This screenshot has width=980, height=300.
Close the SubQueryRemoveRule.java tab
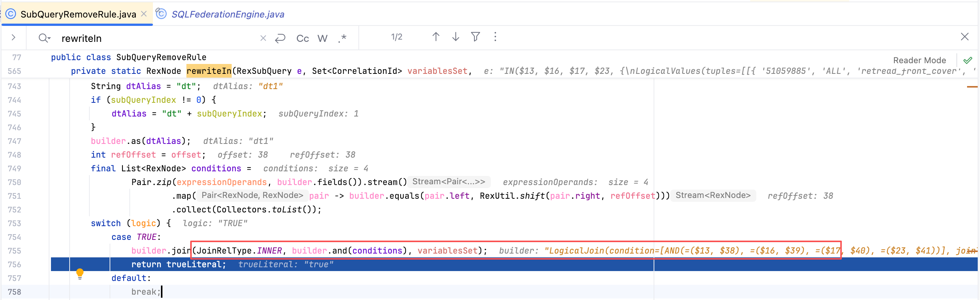click(x=144, y=14)
